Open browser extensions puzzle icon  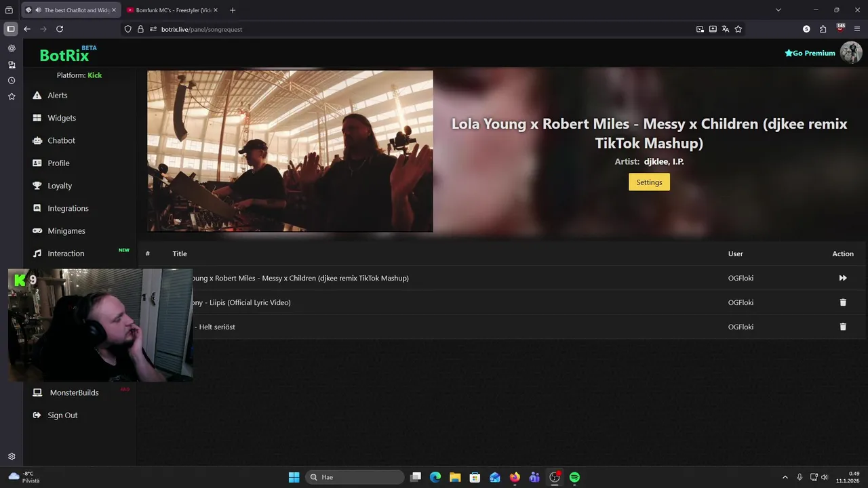(823, 29)
